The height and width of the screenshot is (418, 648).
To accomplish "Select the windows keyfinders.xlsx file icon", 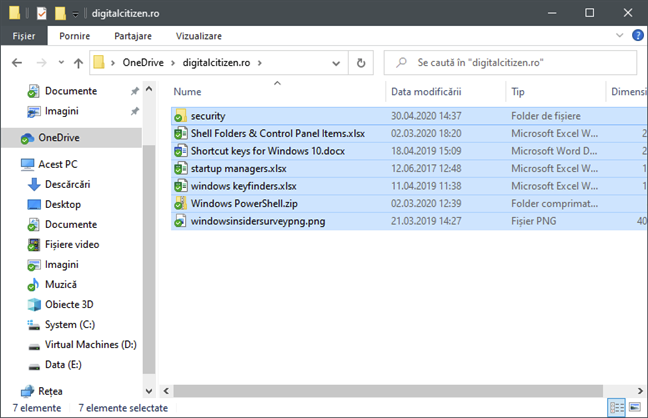I will [x=180, y=186].
